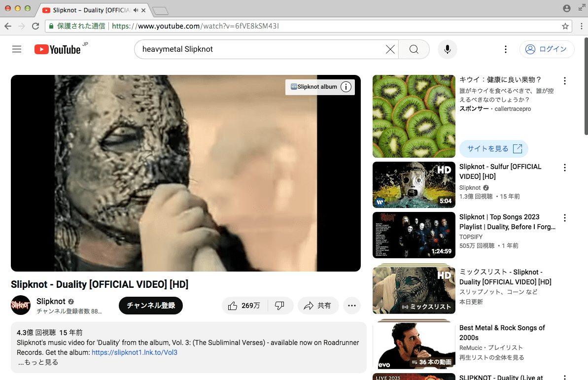This screenshot has width=588, height=380.
Task: Click Best Metal & Rock Songs of 2000s title
Action: pos(502,333)
